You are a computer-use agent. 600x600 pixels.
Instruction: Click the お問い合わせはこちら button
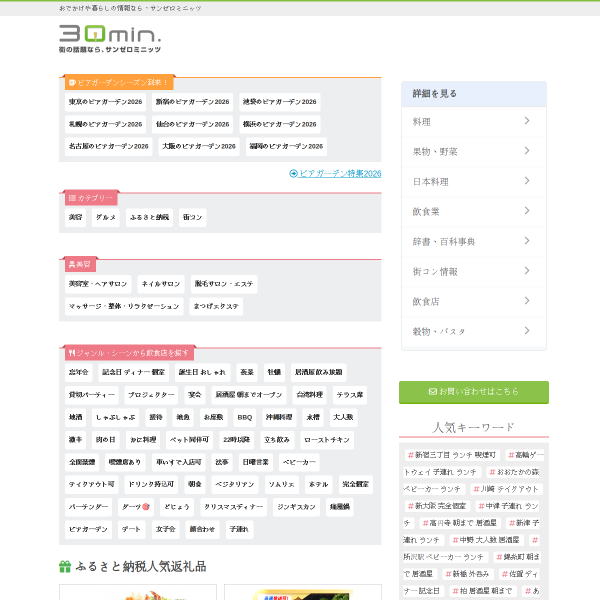click(x=474, y=392)
